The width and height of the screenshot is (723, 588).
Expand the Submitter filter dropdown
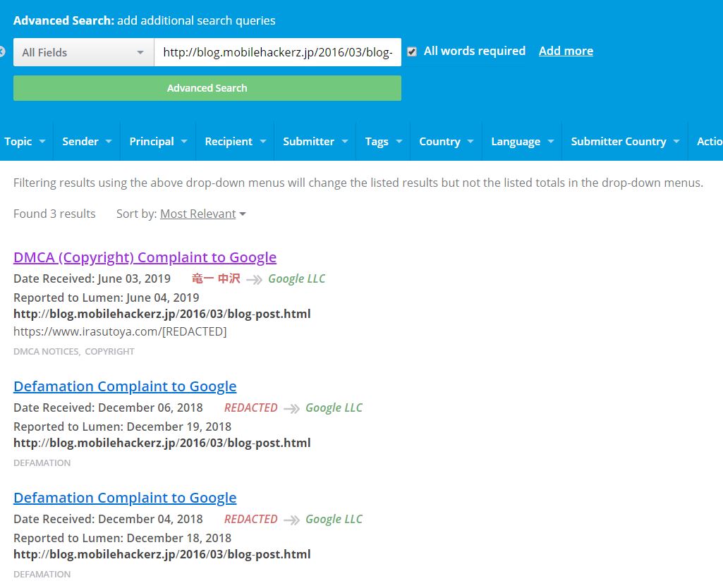tap(315, 142)
